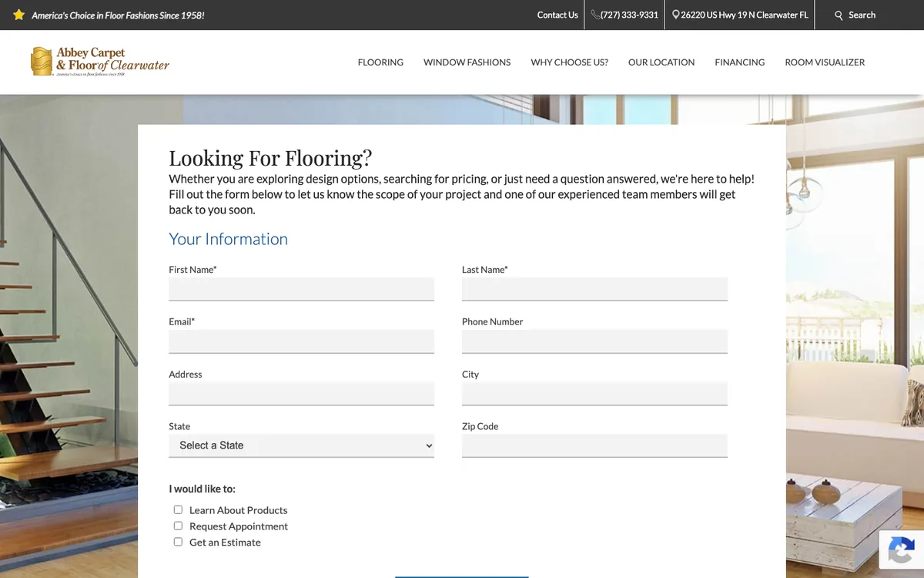This screenshot has width=924, height=578.
Task: Go to the Room Visualizer page
Action: click(x=825, y=62)
